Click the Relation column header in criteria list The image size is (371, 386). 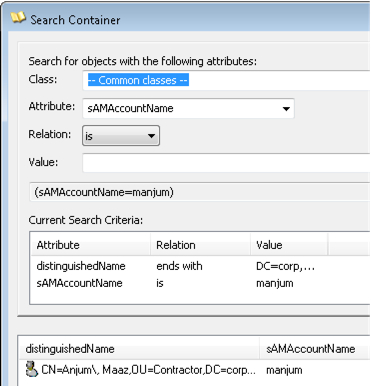tap(200, 245)
